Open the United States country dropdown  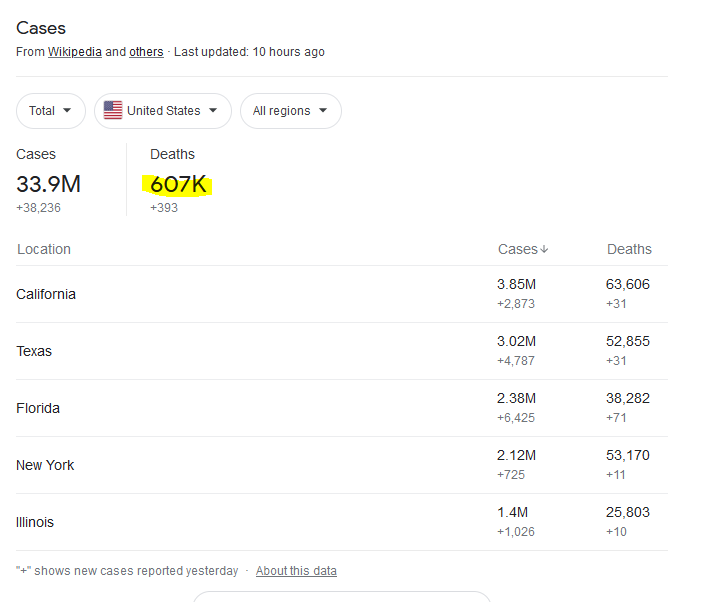(x=163, y=111)
